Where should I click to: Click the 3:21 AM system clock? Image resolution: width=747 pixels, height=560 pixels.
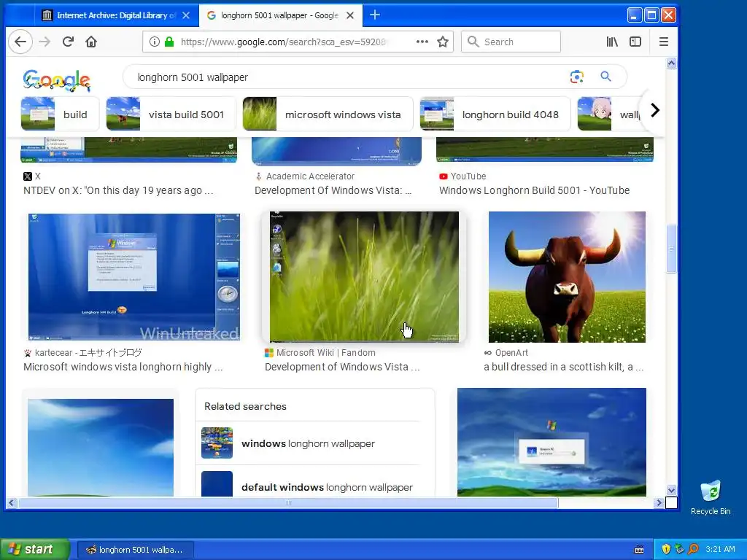coord(720,549)
